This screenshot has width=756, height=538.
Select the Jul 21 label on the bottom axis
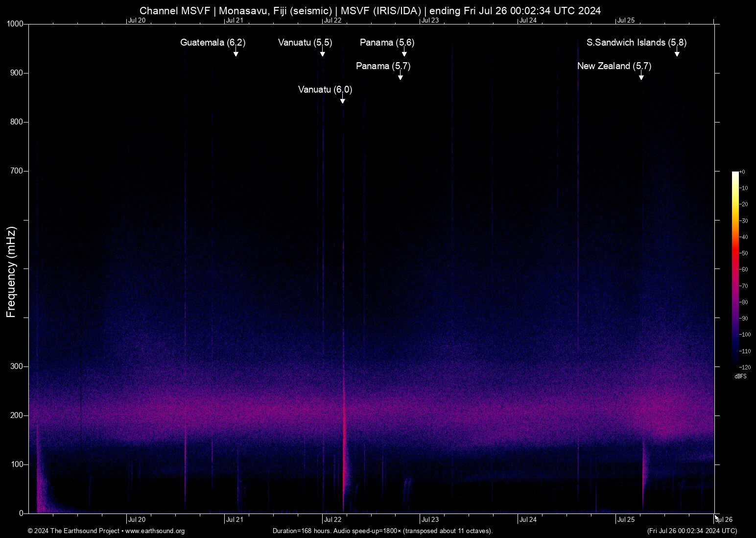tap(235, 520)
